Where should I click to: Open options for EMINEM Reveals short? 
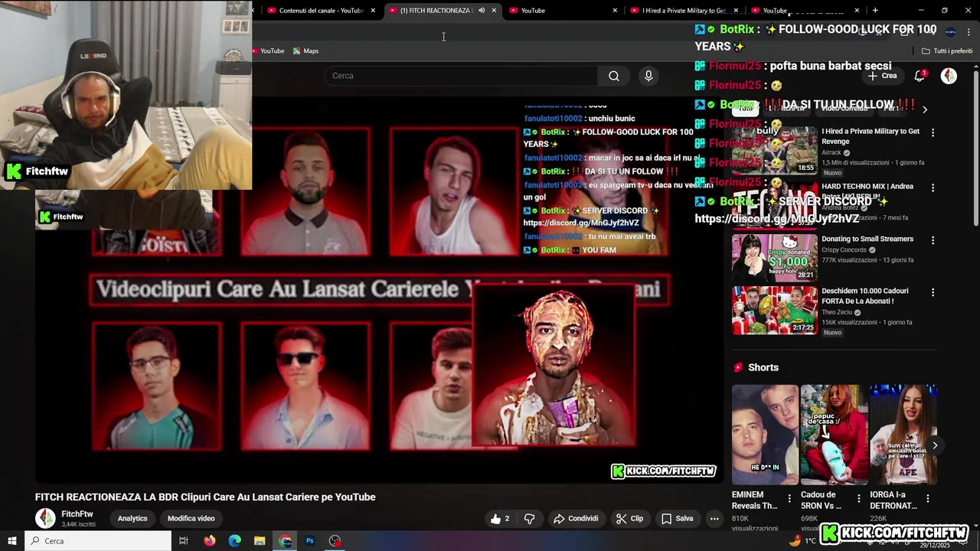(x=789, y=499)
